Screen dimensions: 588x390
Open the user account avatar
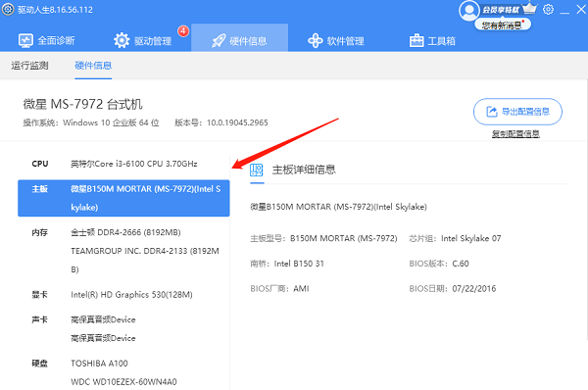tap(468, 10)
